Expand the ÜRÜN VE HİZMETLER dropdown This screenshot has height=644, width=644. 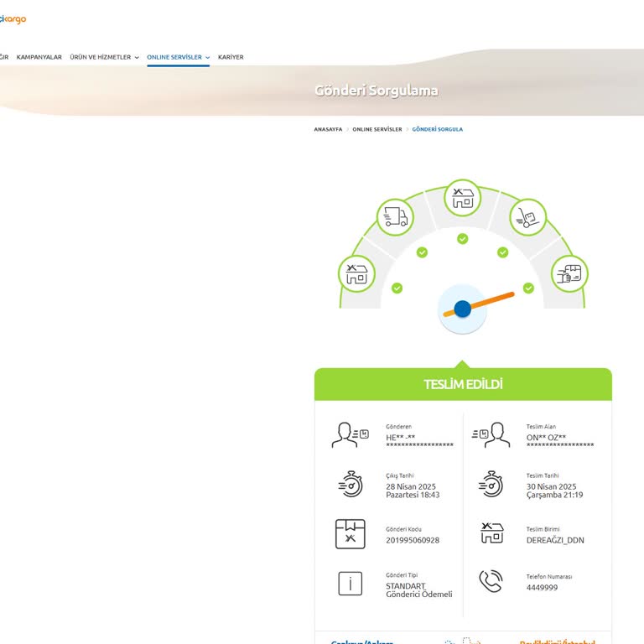(104, 57)
